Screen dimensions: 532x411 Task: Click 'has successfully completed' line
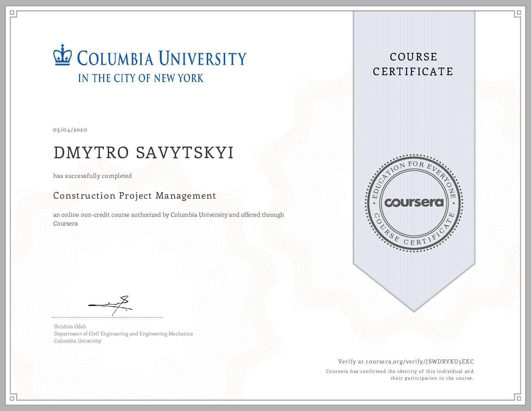pos(93,176)
